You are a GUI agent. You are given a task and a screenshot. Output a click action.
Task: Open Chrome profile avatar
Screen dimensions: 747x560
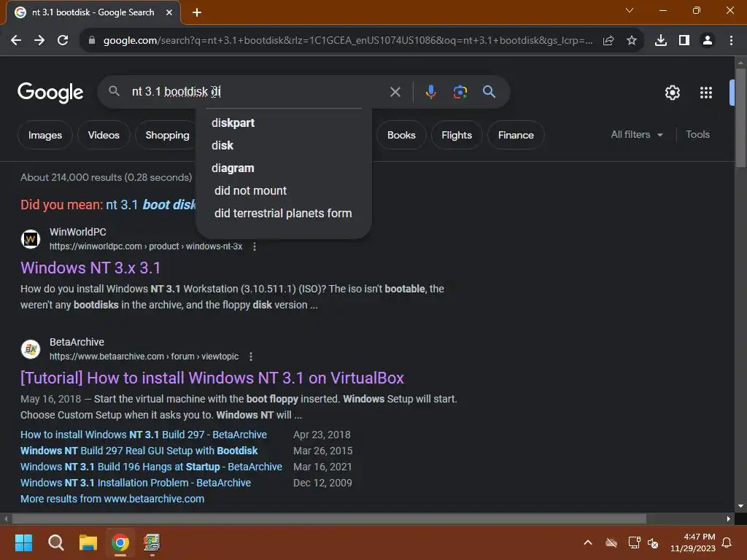click(708, 41)
